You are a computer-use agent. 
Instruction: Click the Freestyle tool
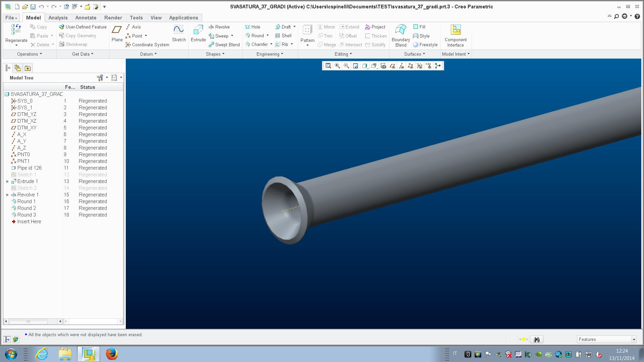pos(425,45)
